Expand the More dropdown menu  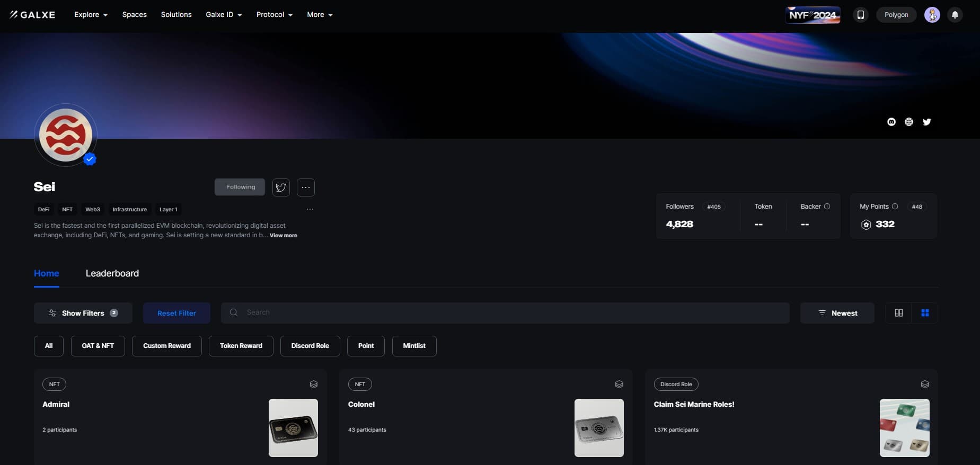click(x=320, y=15)
